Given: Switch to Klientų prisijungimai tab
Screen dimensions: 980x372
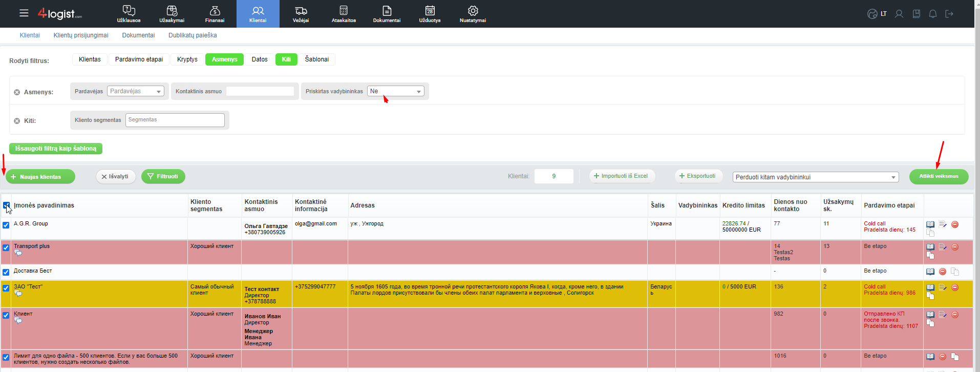Looking at the screenshot, I should [81, 35].
